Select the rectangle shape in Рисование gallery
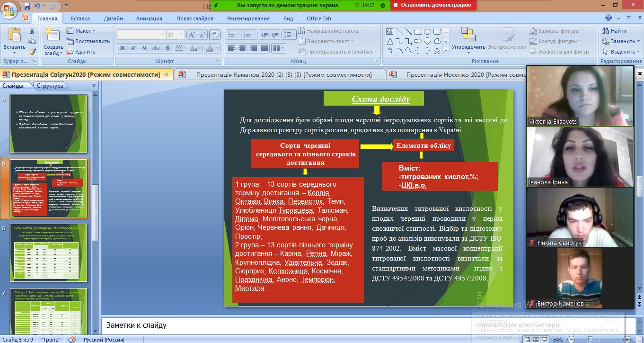 tap(418, 32)
